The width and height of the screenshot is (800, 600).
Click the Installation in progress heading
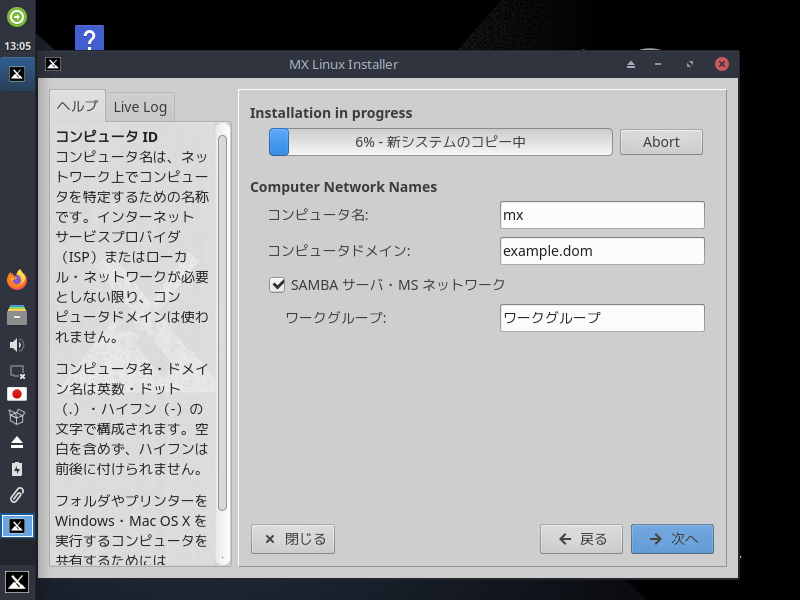(x=331, y=113)
